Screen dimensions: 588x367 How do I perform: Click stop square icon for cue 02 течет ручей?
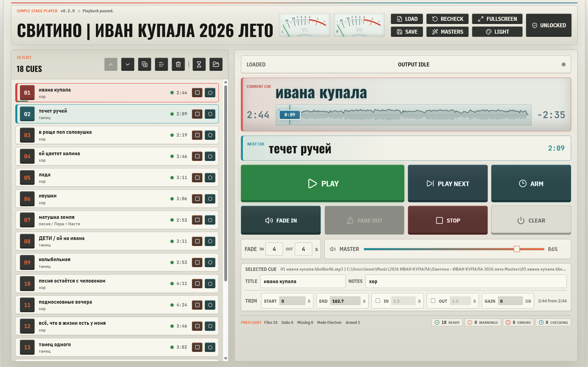[197, 114]
